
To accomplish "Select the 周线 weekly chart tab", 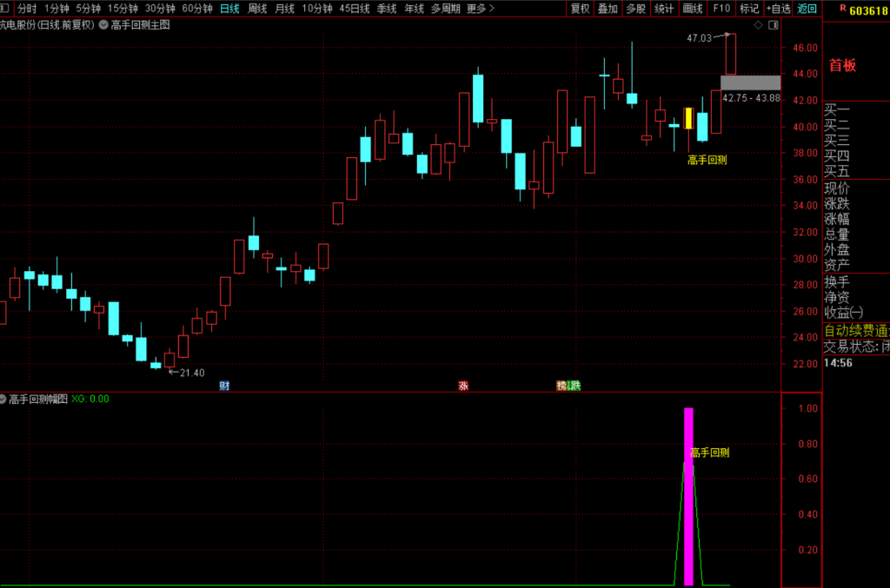I will [x=257, y=9].
